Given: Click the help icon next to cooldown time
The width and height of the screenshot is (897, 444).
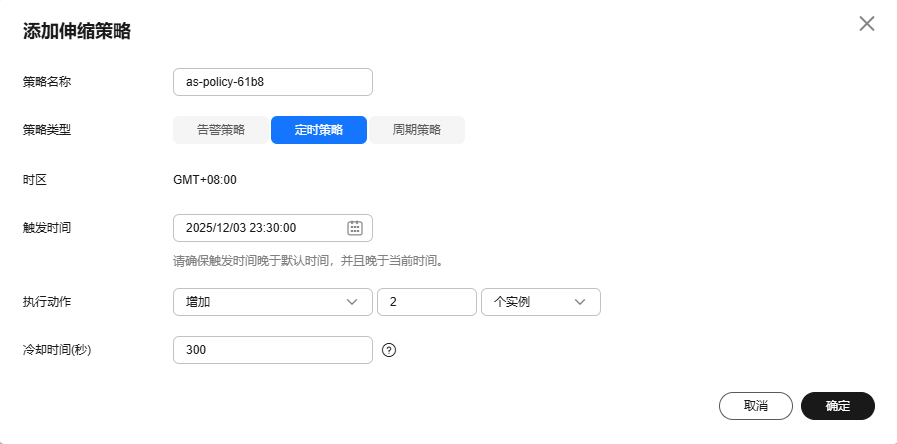Looking at the screenshot, I should pyautogui.click(x=390, y=350).
